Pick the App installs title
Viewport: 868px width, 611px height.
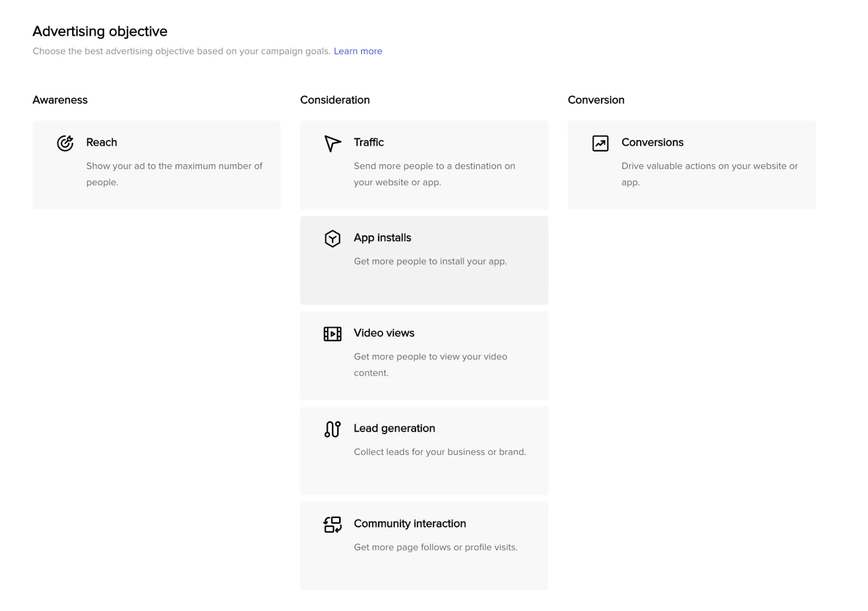point(382,238)
